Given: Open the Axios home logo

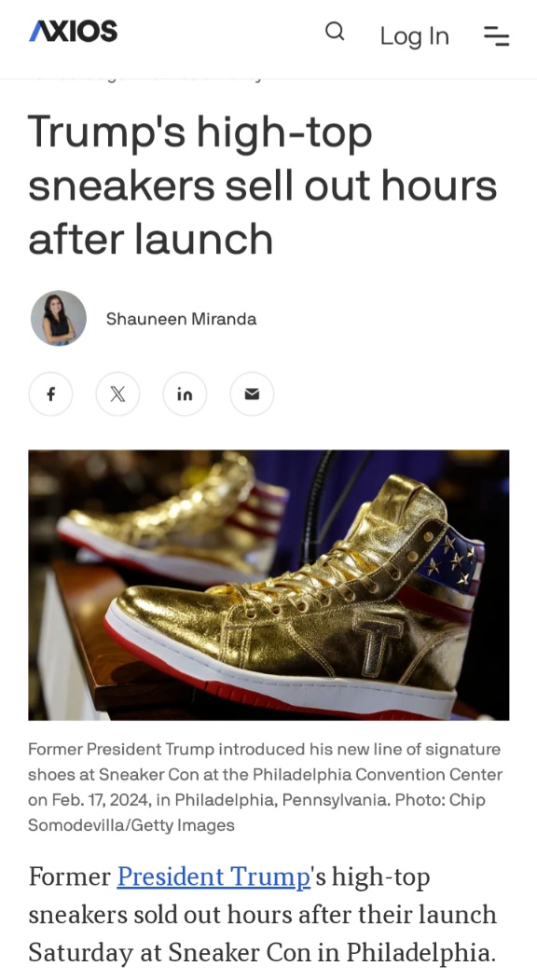Looking at the screenshot, I should (73, 32).
